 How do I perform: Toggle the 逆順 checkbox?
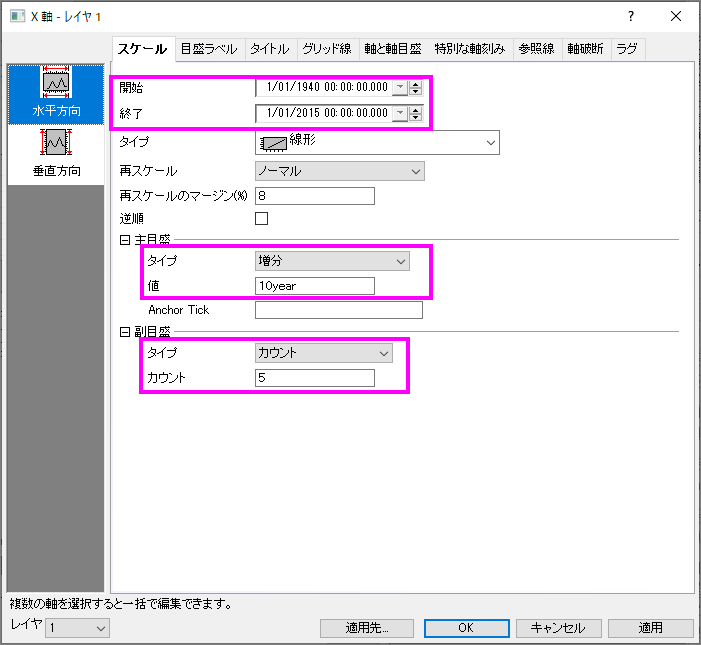pyautogui.click(x=262, y=219)
